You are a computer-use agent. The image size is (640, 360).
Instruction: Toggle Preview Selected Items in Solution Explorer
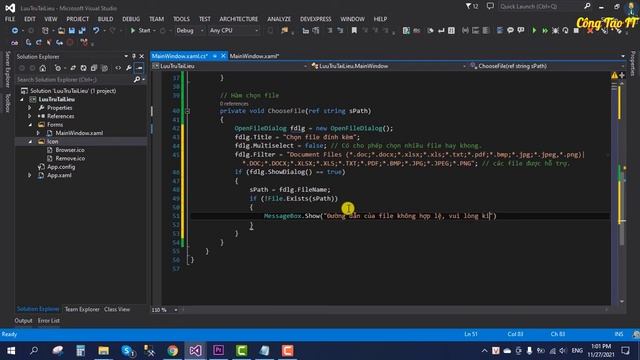pyautogui.click(x=139, y=68)
